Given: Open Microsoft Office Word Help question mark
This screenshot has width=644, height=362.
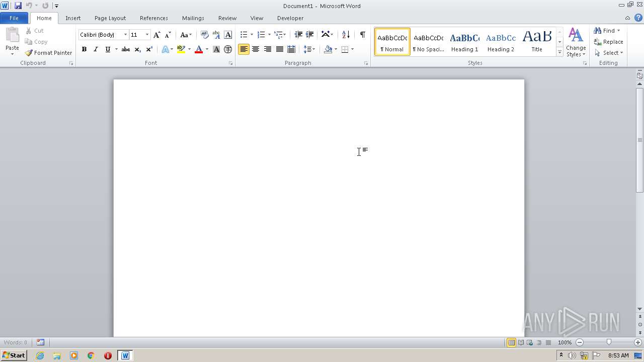Looking at the screenshot, I should click(638, 18).
